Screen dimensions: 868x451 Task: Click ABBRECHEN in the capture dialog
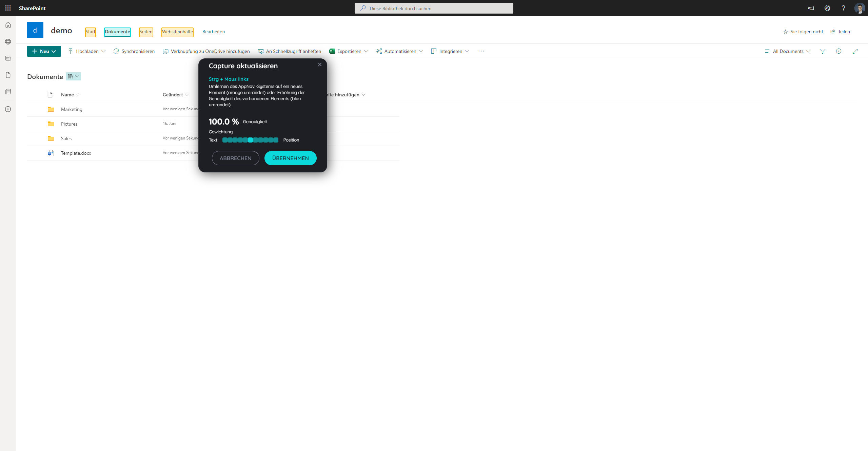236,158
